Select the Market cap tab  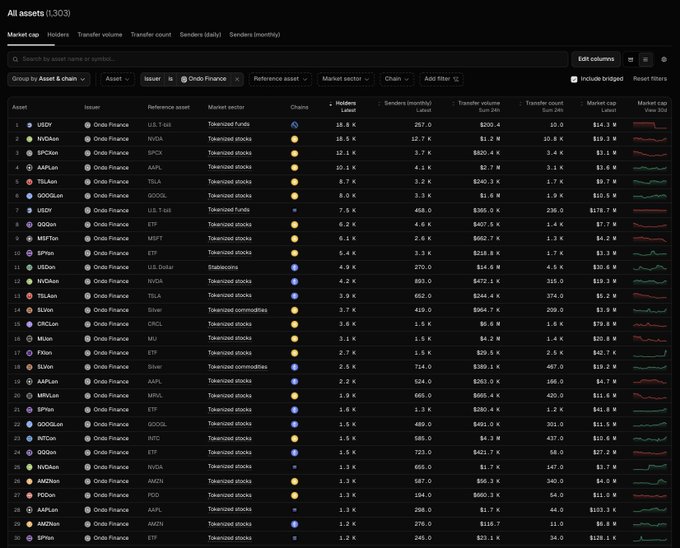click(x=23, y=35)
